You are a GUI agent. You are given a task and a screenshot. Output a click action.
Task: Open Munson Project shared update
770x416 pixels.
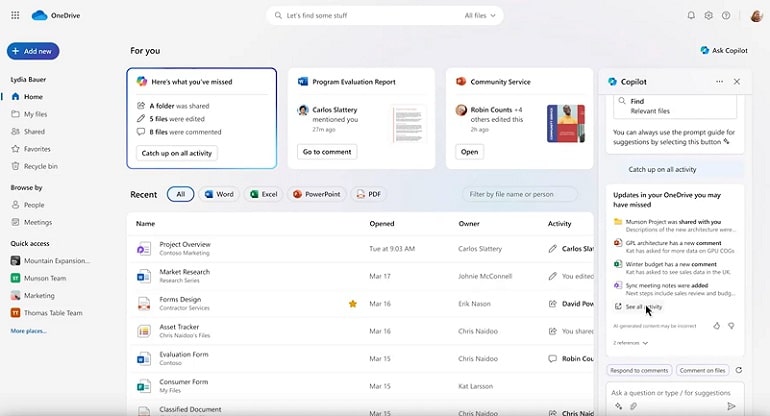point(675,225)
